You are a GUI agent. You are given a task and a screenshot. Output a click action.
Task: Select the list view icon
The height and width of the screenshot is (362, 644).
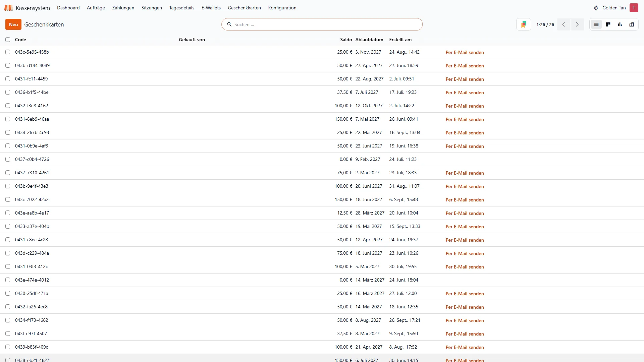coord(596,24)
